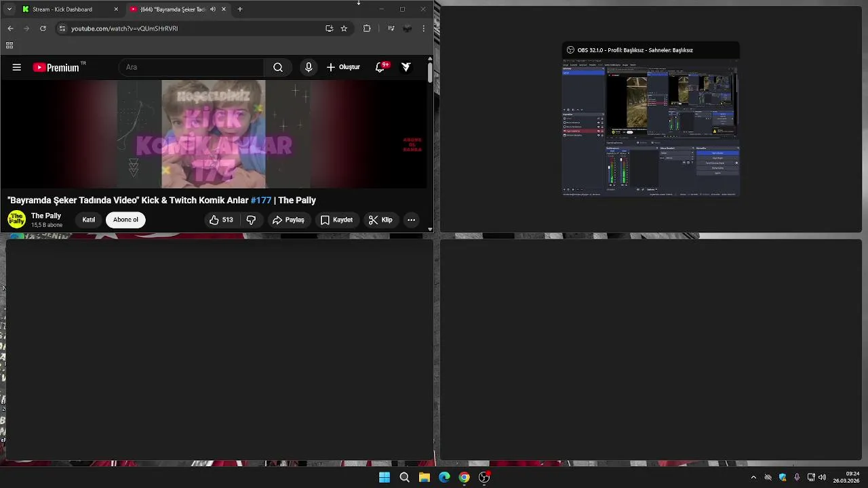Screen dimensions: 868x488
Task: Open Windows Start menu
Action: (x=384, y=477)
